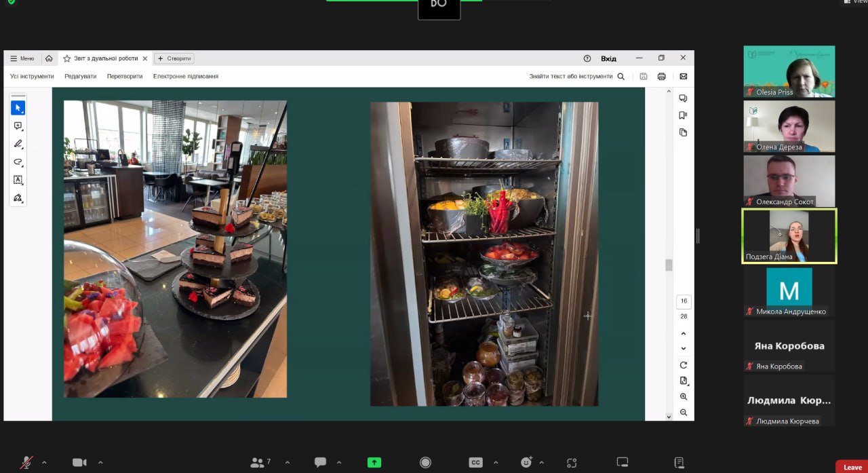868x473 pixels.
Task: Click the Вхід sign-in button
Action: [609, 58]
